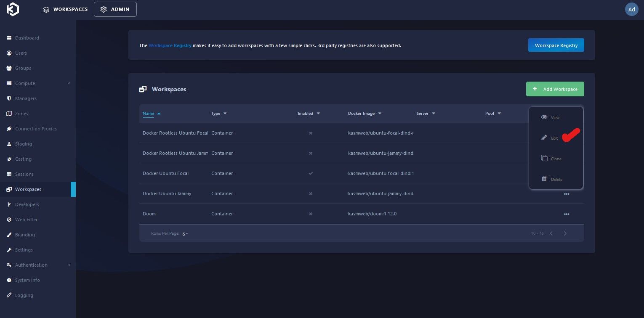Open the Zones sidebar section

tap(21, 114)
